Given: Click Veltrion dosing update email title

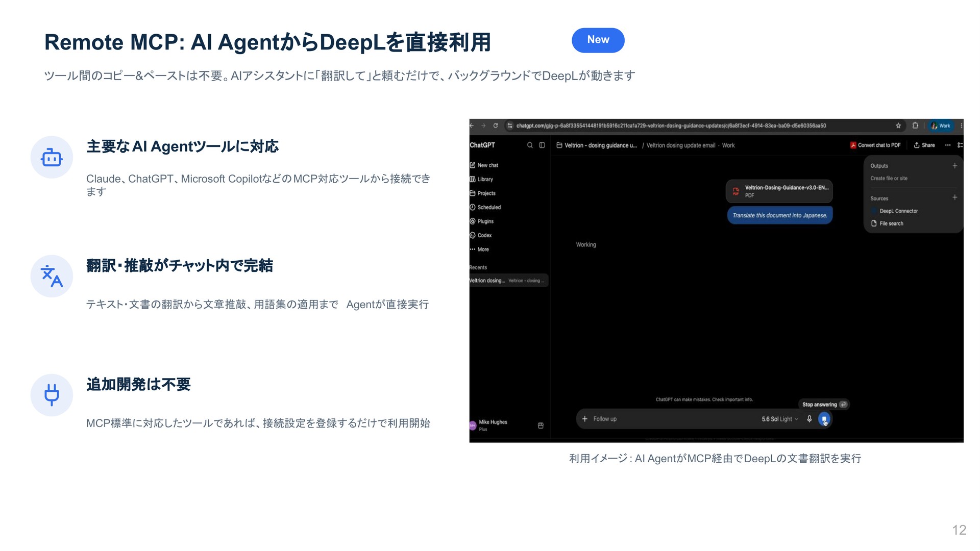Looking at the screenshot, I should [x=681, y=145].
